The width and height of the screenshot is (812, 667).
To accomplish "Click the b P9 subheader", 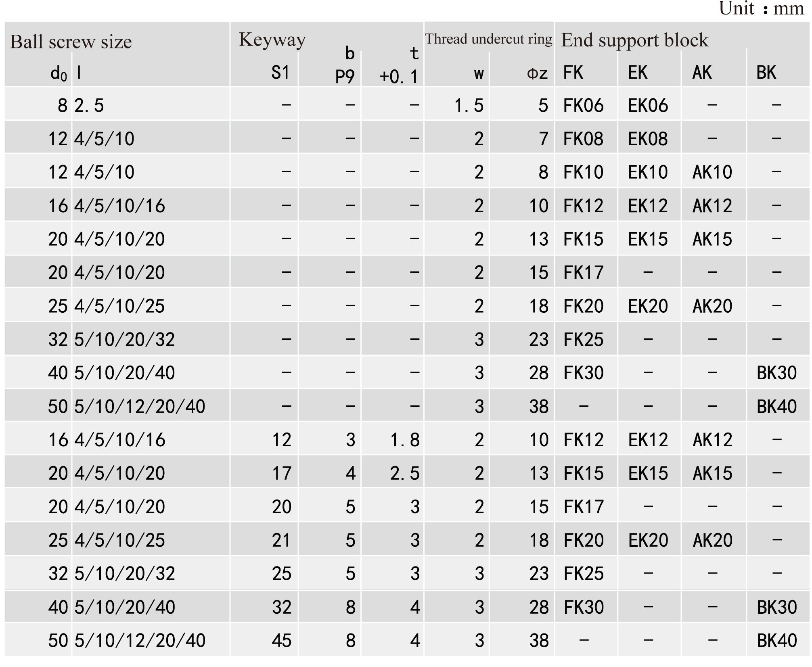I will coord(345,65).
